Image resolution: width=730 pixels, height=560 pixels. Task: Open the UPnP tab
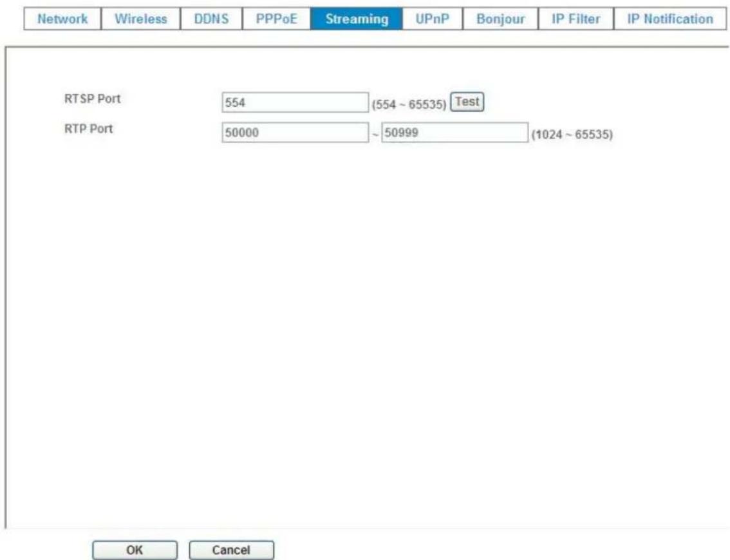(433, 19)
